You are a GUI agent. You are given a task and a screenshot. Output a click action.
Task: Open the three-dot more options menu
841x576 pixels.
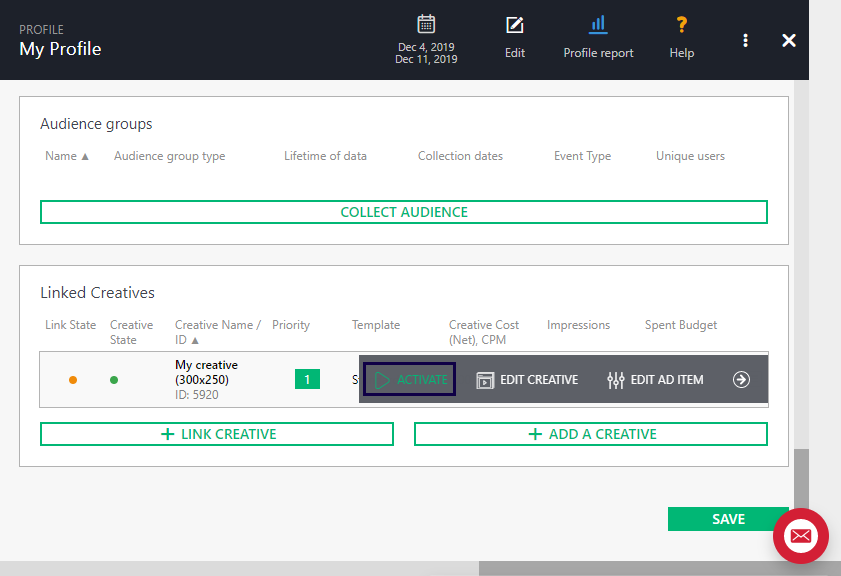point(745,40)
